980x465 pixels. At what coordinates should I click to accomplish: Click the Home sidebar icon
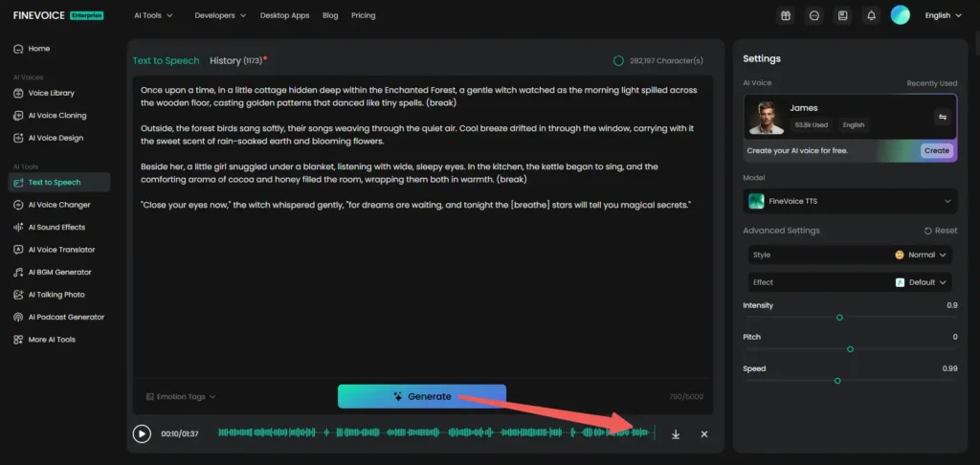pos(18,49)
